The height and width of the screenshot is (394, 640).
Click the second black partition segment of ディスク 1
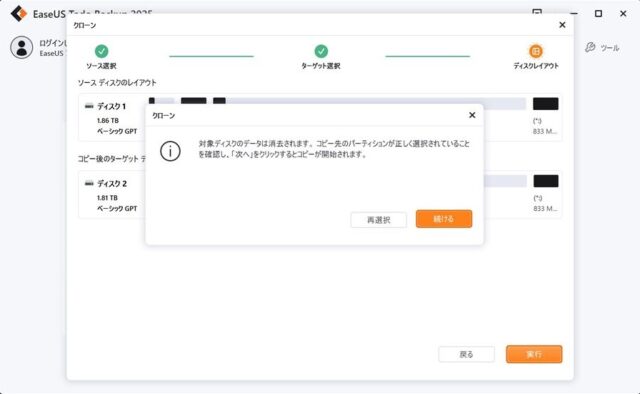click(x=193, y=101)
